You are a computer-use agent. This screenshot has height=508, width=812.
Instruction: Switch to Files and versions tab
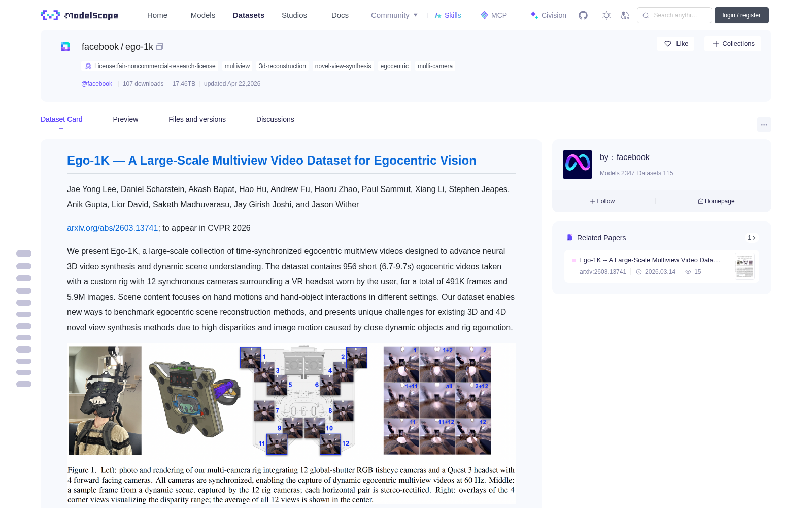[x=197, y=119]
